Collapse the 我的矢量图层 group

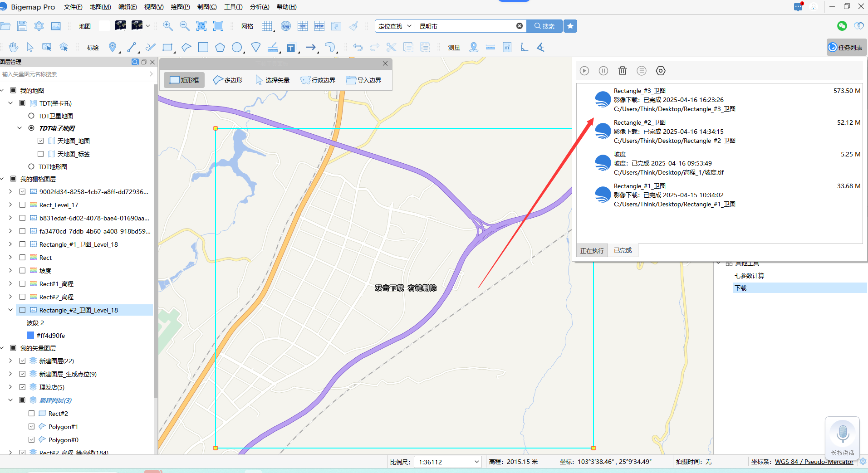[2, 348]
